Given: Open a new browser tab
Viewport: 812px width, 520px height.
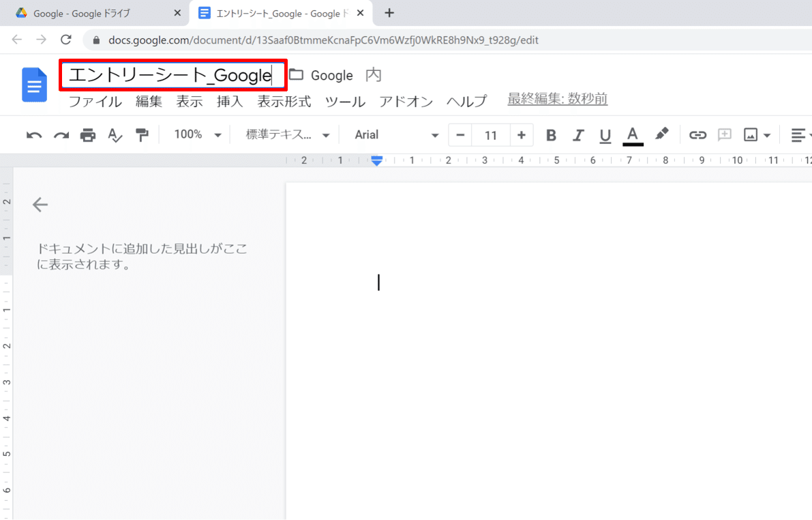Looking at the screenshot, I should pos(389,13).
